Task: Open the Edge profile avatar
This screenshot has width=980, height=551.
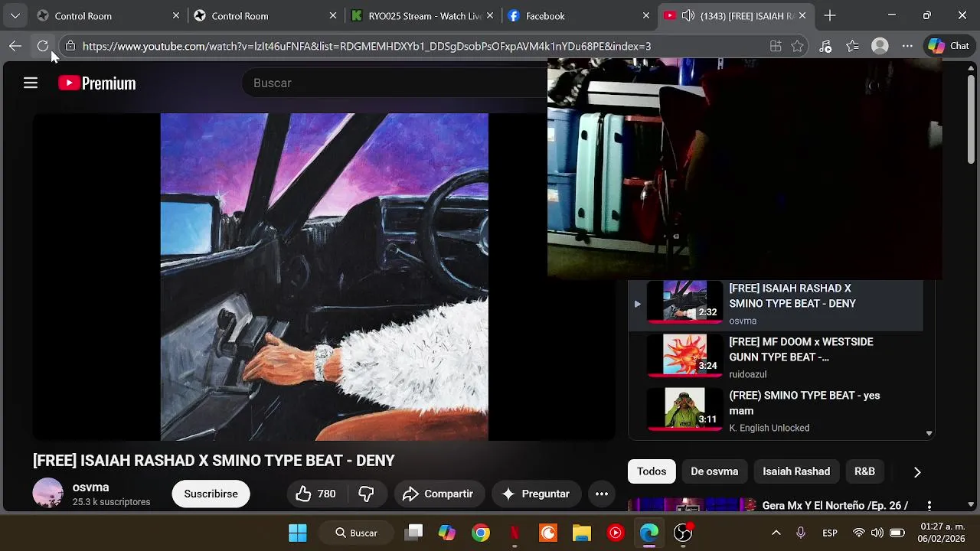Action: click(x=880, y=46)
